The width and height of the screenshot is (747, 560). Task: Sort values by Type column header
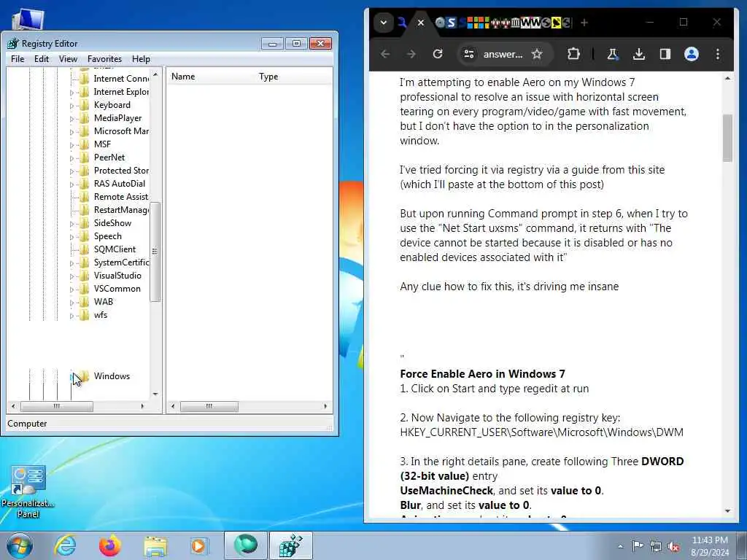293,76
